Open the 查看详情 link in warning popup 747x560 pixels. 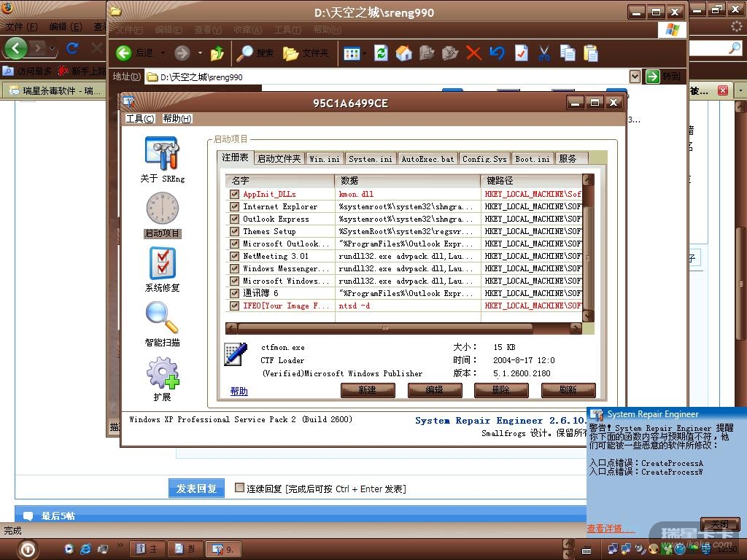click(x=611, y=528)
